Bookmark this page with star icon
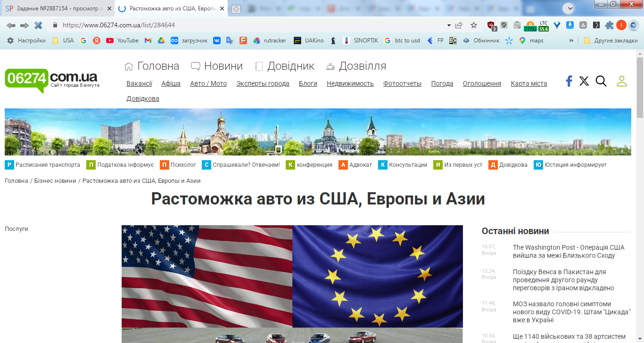 click(474, 25)
